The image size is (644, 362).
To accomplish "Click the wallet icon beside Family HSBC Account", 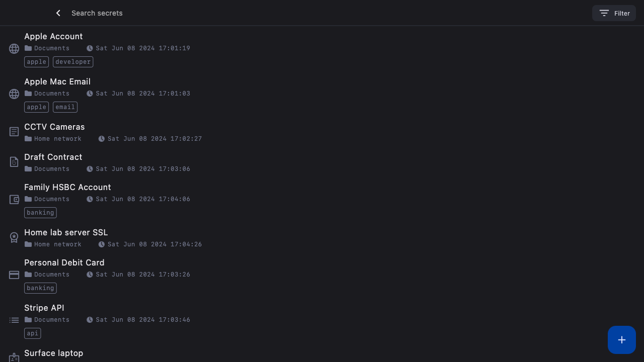I will (14, 200).
